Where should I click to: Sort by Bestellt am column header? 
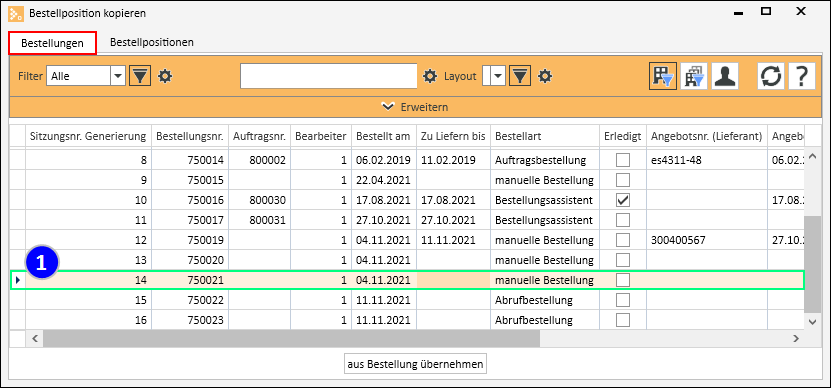(x=384, y=136)
